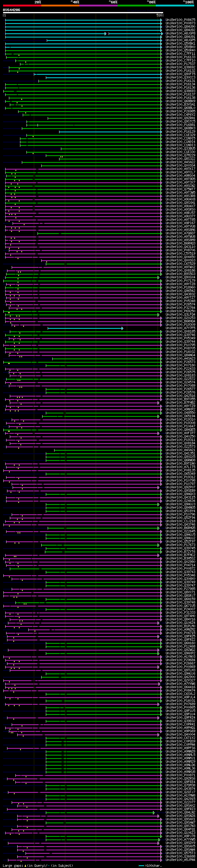The width and height of the screenshot is (197, 868).
Task: Click the white query sequence ruler bar
Action: pos(83,13)
